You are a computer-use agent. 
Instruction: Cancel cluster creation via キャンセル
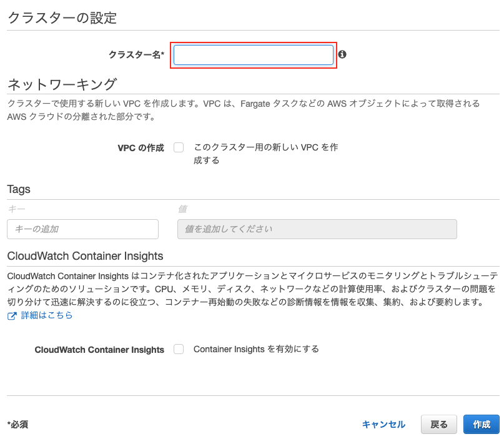[x=383, y=424]
